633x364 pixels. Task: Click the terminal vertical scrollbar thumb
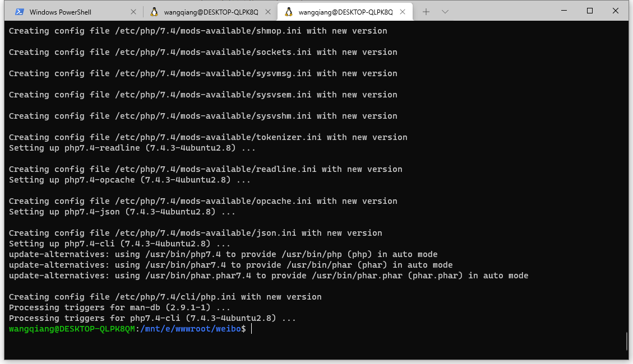coord(626,341)
